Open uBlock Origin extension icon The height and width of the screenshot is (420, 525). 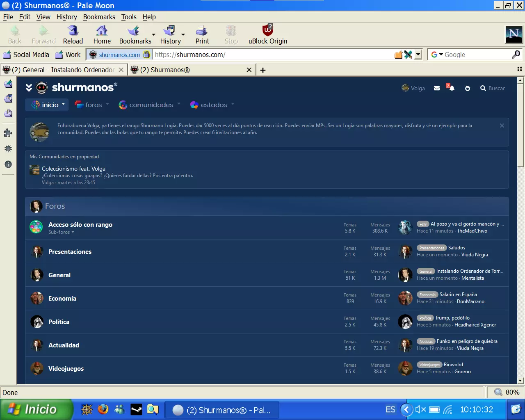pos(268,34)
